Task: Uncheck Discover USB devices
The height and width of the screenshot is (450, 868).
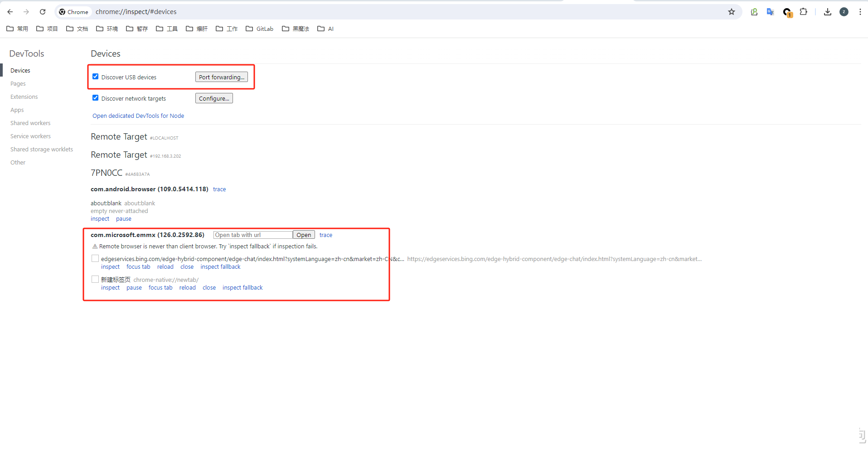Action: pos(96,77)
